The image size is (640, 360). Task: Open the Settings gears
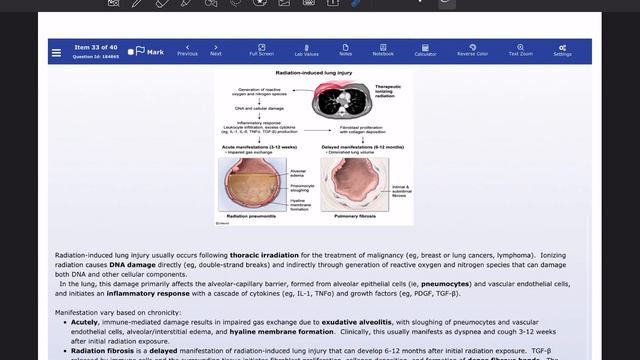click(x=562, y=51)
